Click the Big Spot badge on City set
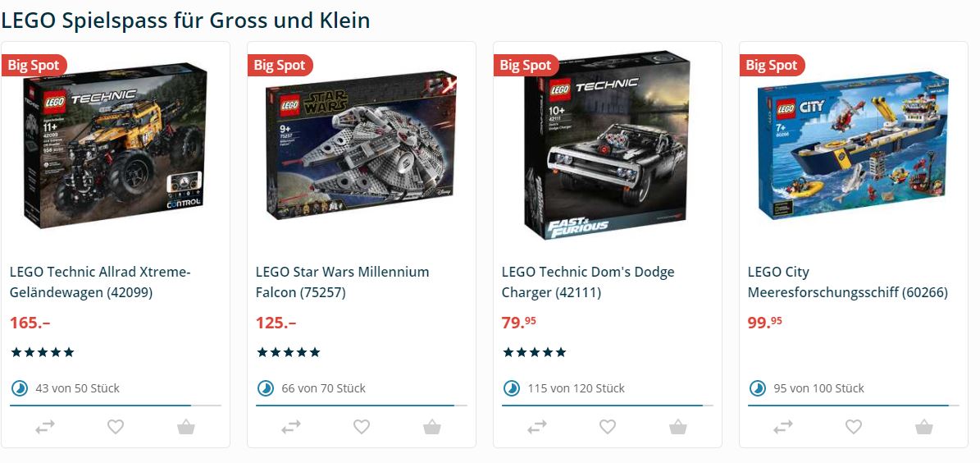Viewport: 980px width, 463px height. coord(772,65)
